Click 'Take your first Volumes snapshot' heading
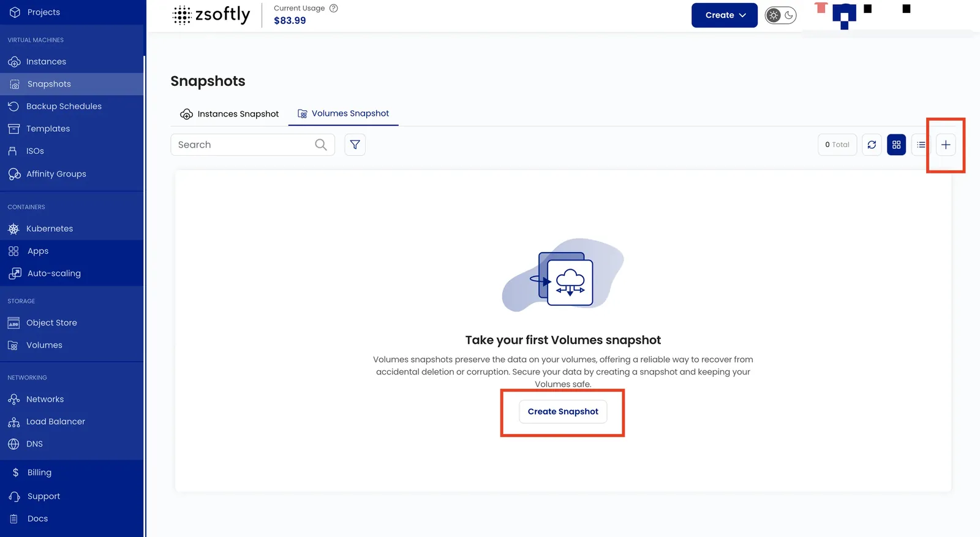Viewport: 980px width, 537px height. pyautogui.click(x=563, y=340)
